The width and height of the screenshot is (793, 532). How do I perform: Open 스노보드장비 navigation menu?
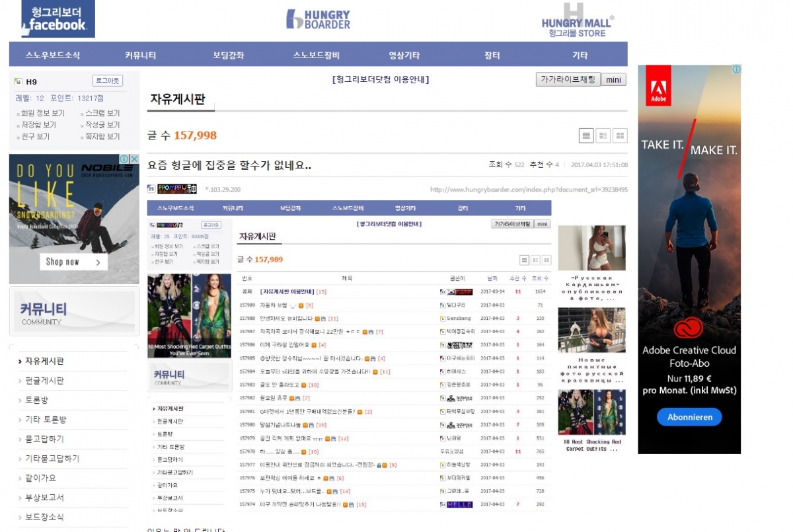click(317, 56)
